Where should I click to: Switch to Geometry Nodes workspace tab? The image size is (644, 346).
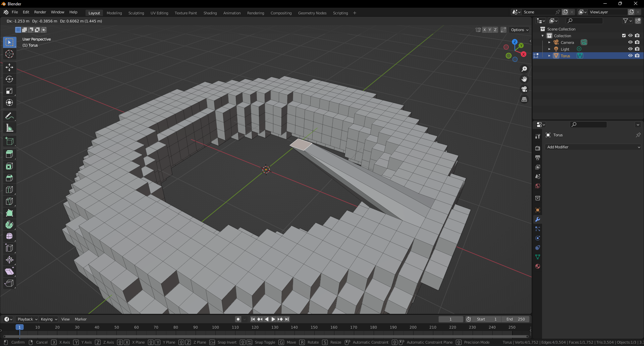click(x=312, y=13)
